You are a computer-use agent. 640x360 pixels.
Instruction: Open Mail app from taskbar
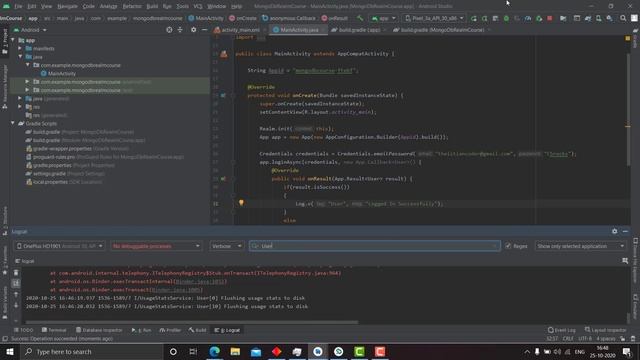point(256,351)
